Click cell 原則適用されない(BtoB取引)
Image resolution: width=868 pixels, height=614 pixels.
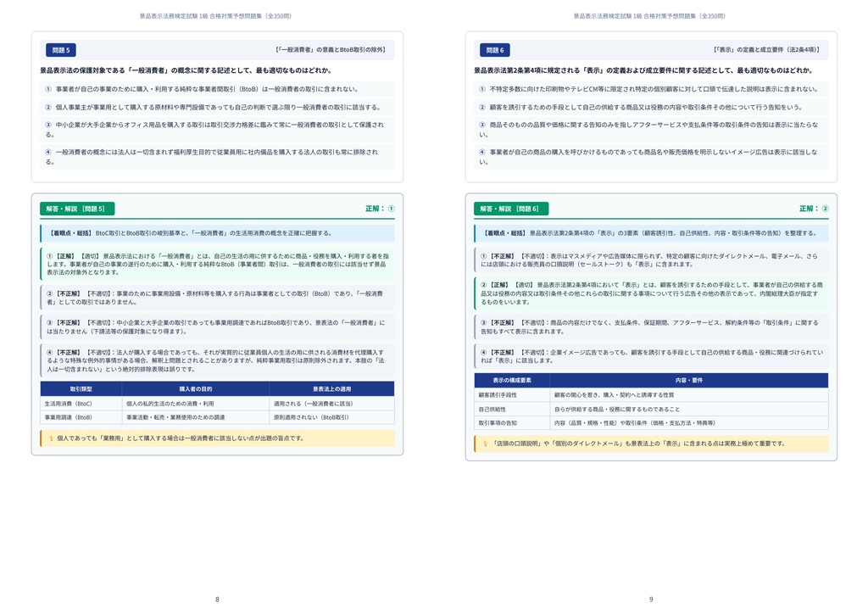click(x=331, y=417)
